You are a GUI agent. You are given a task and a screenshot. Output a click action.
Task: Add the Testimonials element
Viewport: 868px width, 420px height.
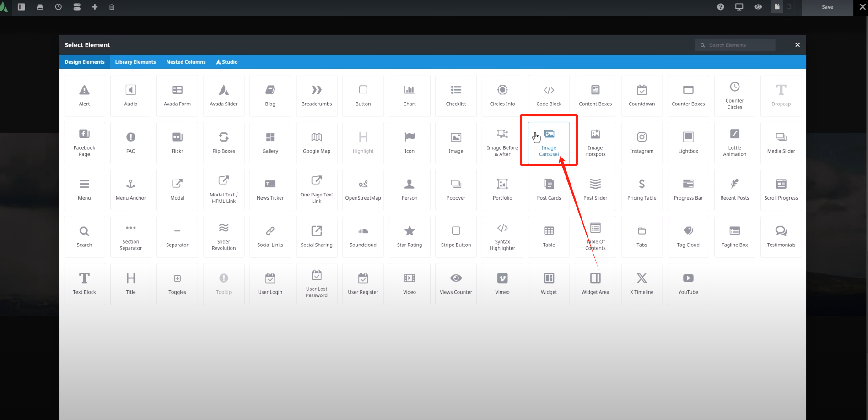pyautogui.click(x=781, y=236)
